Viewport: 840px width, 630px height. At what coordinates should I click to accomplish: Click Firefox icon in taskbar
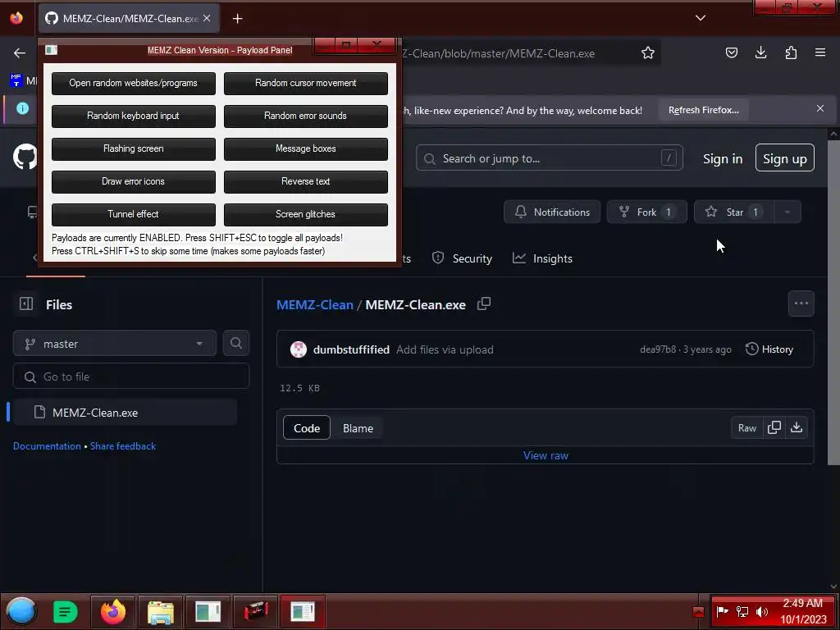[113, 611]
